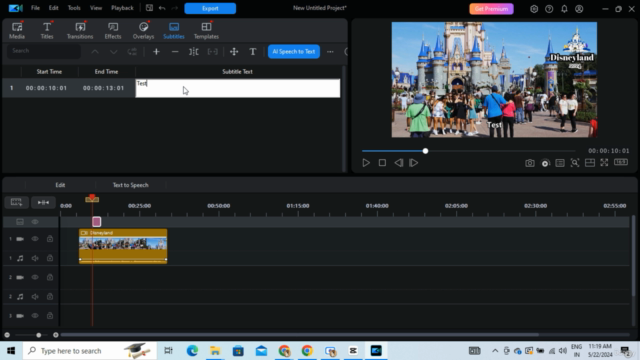Take a snapshot with camera icon
Image resolution: width=640 pixels, height=360 pixels.
pyautogui.click(x=530, y=163)
